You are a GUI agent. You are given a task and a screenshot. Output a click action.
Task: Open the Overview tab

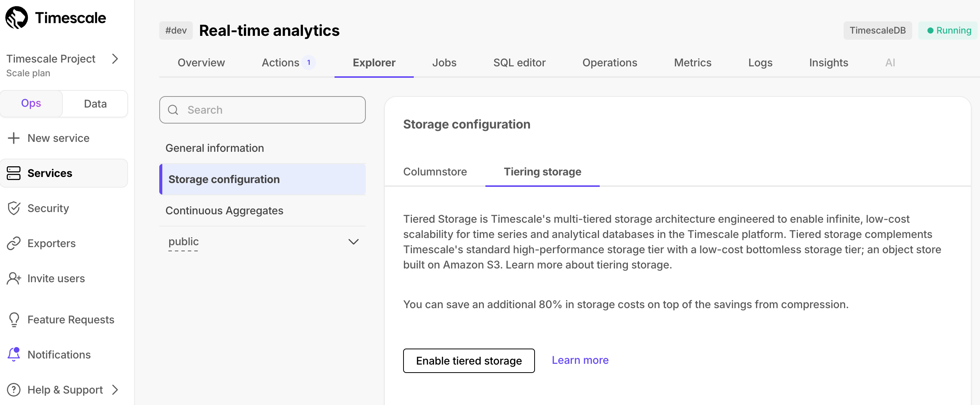coord(201,63)
